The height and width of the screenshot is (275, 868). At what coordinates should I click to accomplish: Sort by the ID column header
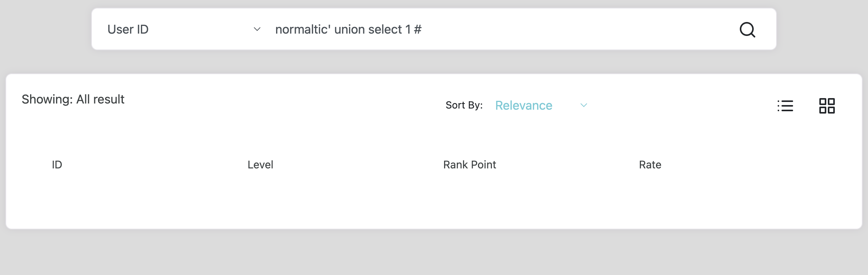pos(57,165)
